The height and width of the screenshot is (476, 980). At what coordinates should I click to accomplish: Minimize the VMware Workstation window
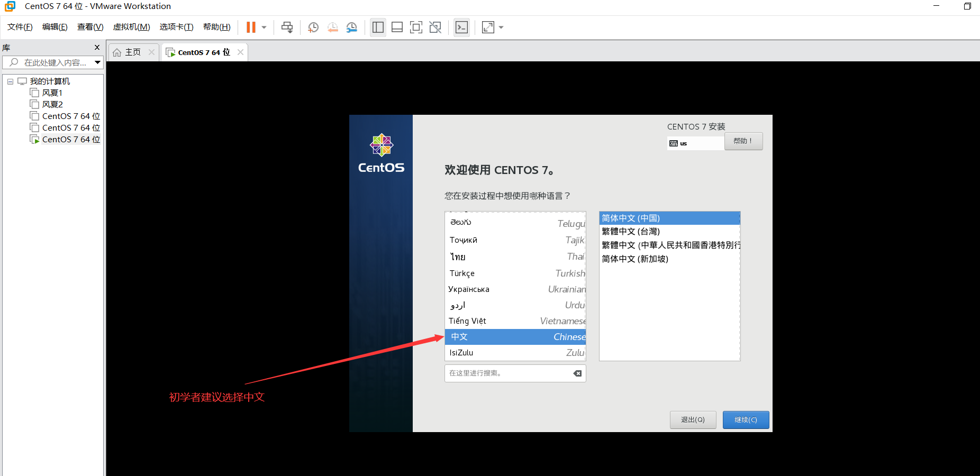click(936, 6)
